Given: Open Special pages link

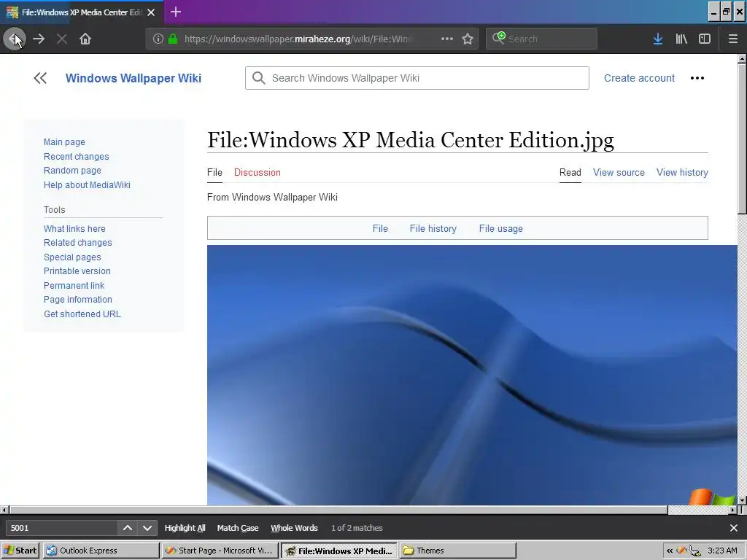Looking at the screenshot, I should click(x=72, y=257).
